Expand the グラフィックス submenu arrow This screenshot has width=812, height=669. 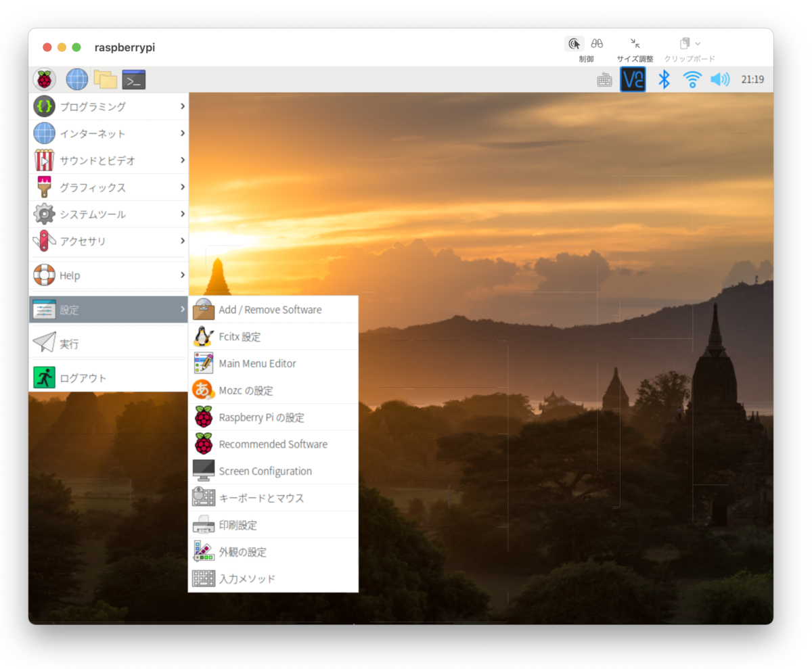click(x=183, y=187)
